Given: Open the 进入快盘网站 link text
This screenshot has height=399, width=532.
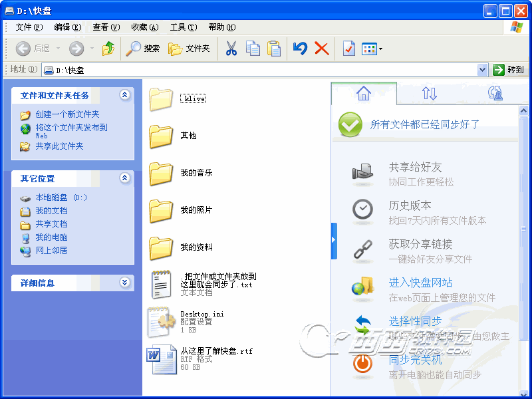Looking at the screenshot, I should (420, 282).
